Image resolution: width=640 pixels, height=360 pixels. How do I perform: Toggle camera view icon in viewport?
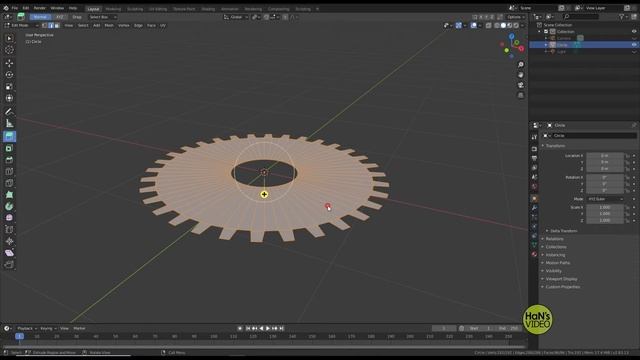520,85
